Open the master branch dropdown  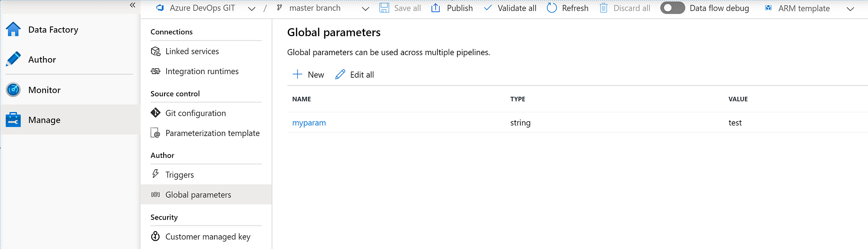tap(365, 9)
